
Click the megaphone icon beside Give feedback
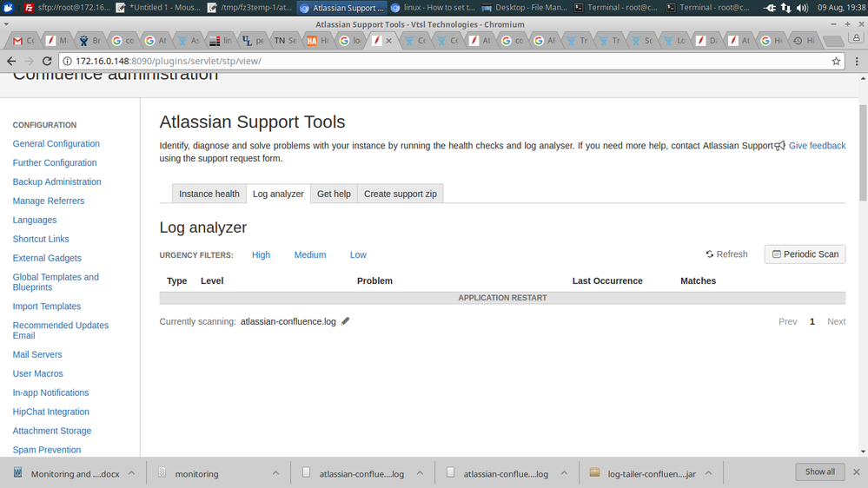[x=779, y=146]
